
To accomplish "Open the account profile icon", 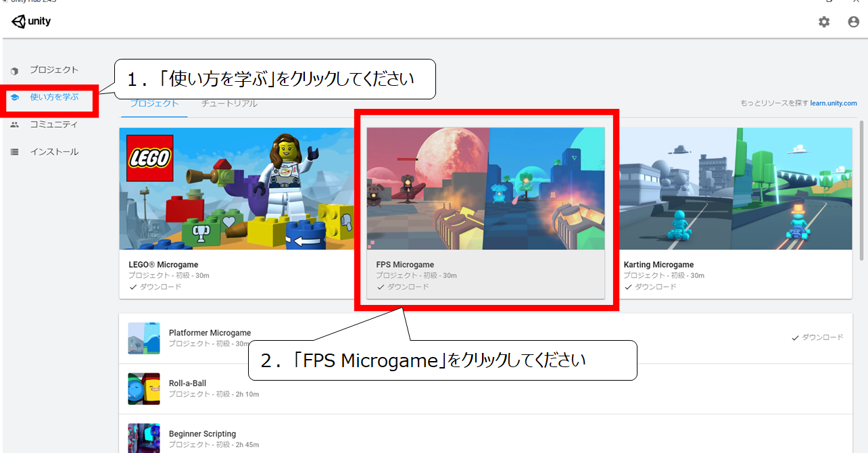I will pos(853,22).
